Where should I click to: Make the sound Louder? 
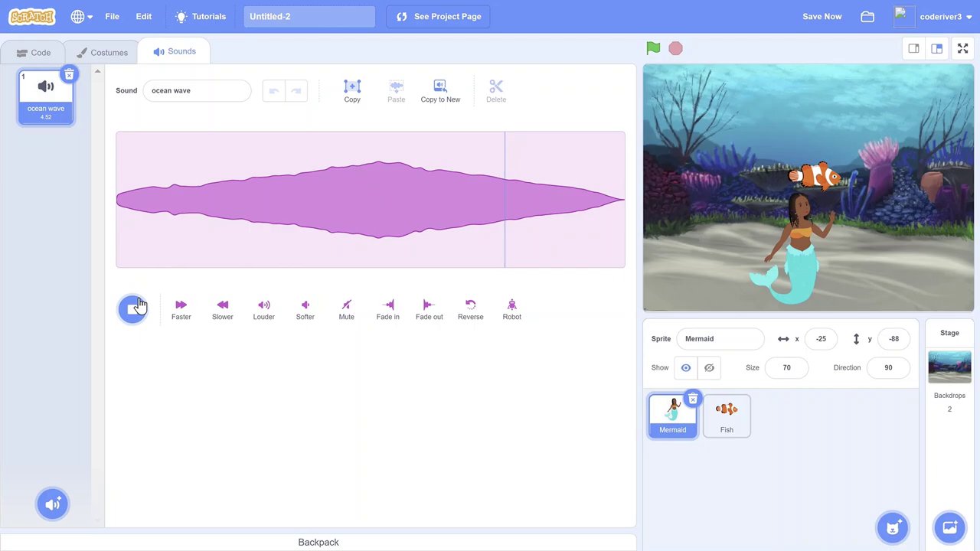click(263, 305)
